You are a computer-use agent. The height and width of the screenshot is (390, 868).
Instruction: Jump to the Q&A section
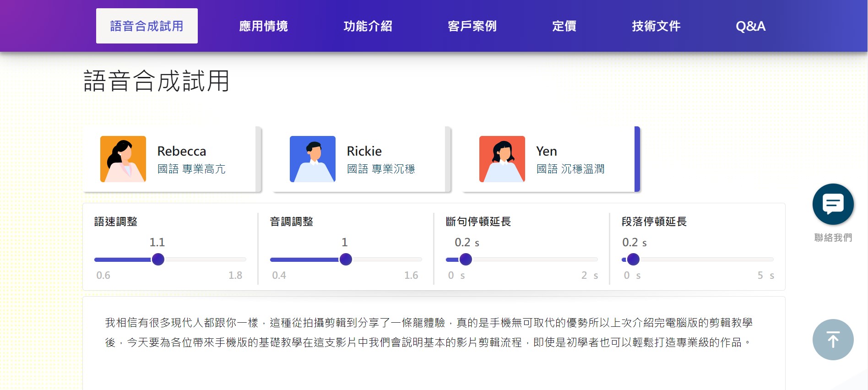750,26
